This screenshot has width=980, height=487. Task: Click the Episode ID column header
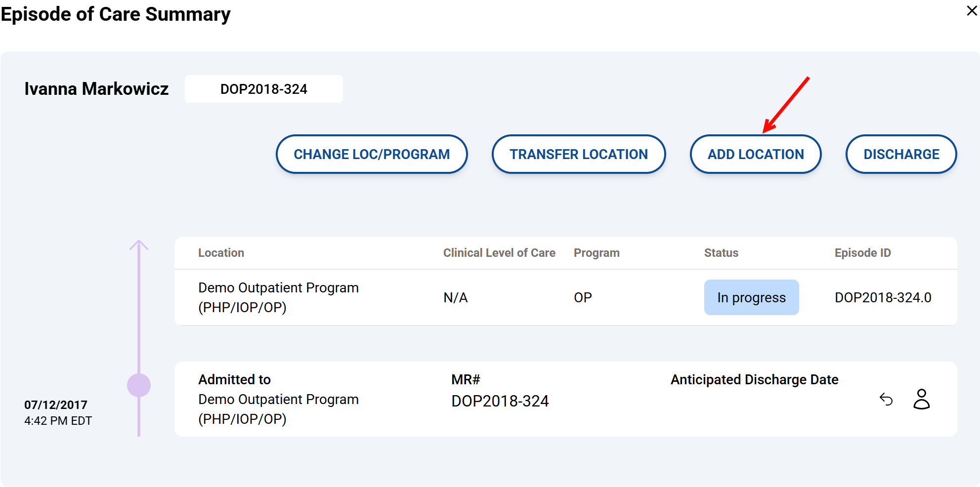(x=862, y=253)
